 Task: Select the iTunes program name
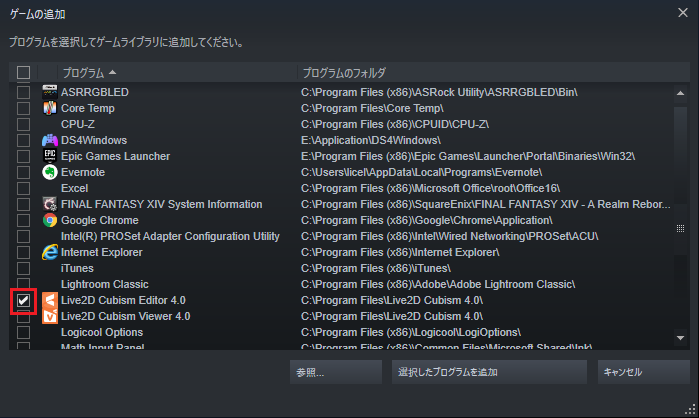pyautogui.click(x=77, y=268)
